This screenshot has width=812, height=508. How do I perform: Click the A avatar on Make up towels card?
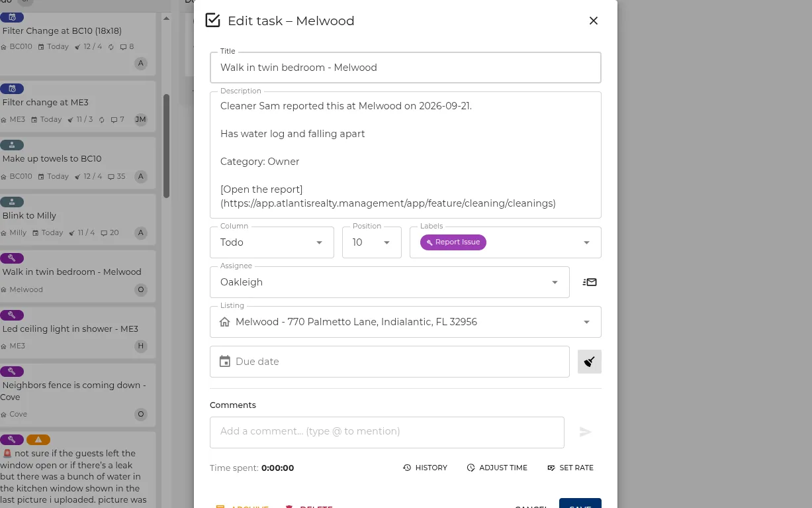(x=140, y=177)
